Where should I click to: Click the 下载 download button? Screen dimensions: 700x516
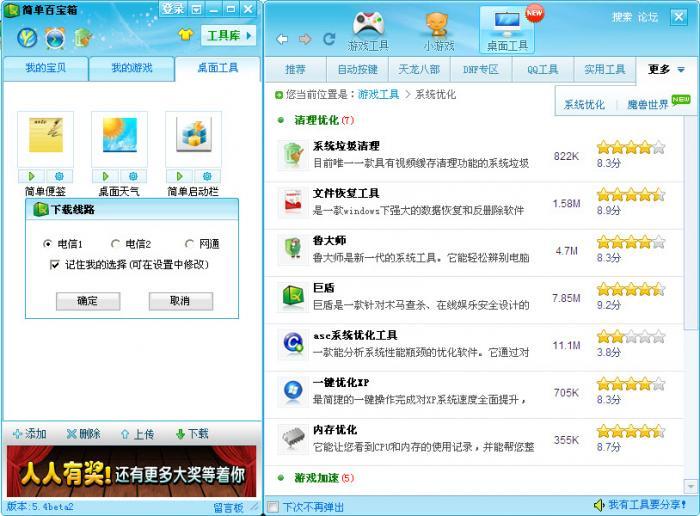click(x=192, y=433)
